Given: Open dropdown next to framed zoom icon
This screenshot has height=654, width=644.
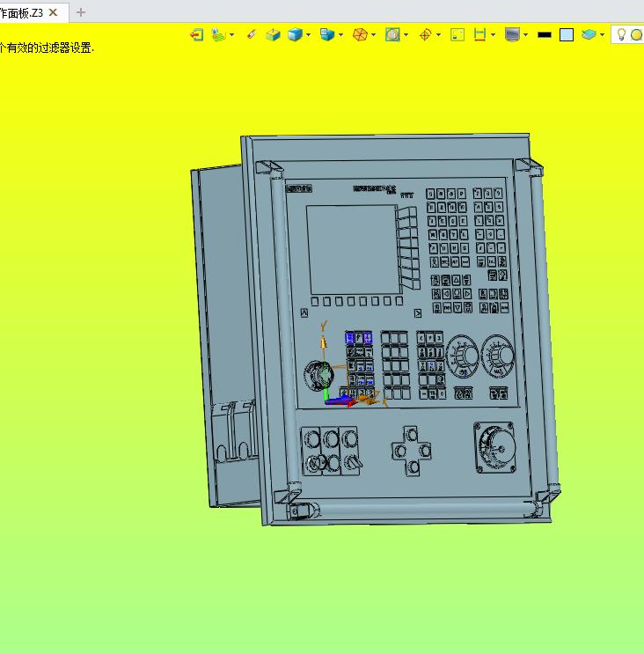Looking at the screenshot, I should click(406, 35).
